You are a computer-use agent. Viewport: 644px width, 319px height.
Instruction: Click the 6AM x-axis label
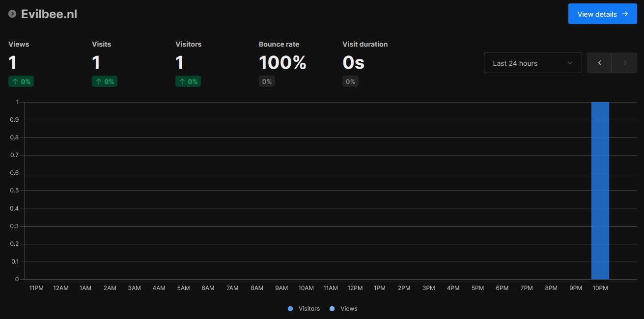click(208, 288)
